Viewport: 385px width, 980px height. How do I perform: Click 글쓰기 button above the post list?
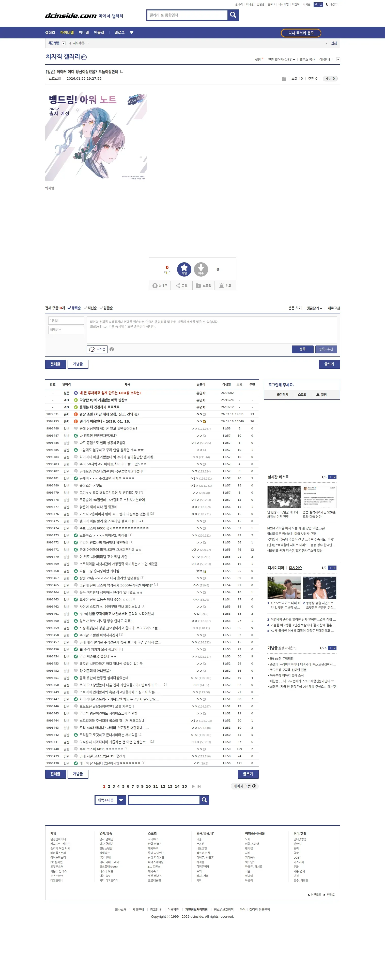(330, 365)
